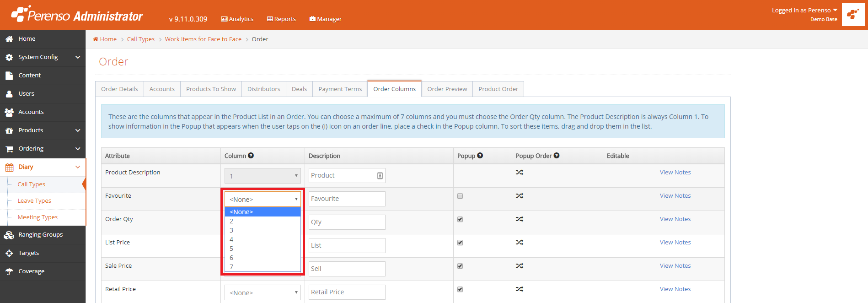
Task: Click the Coverage umbrella icon in sidebar
Action: click(9, 271)
